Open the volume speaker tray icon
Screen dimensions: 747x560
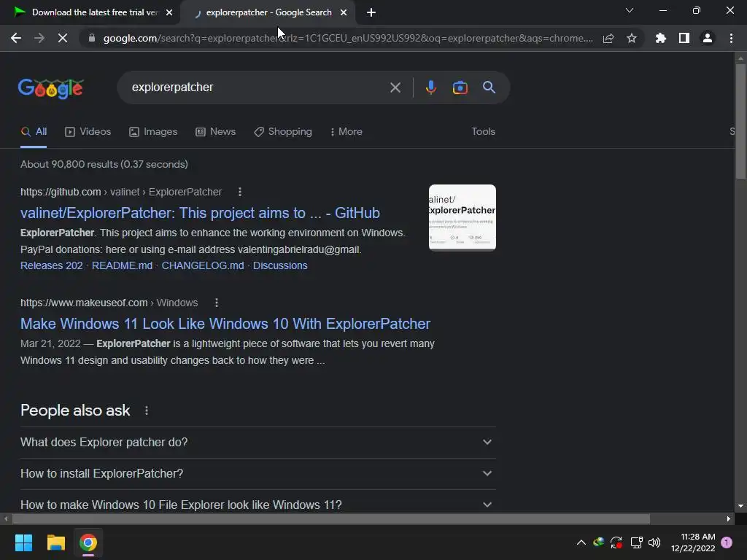point(654,542)
